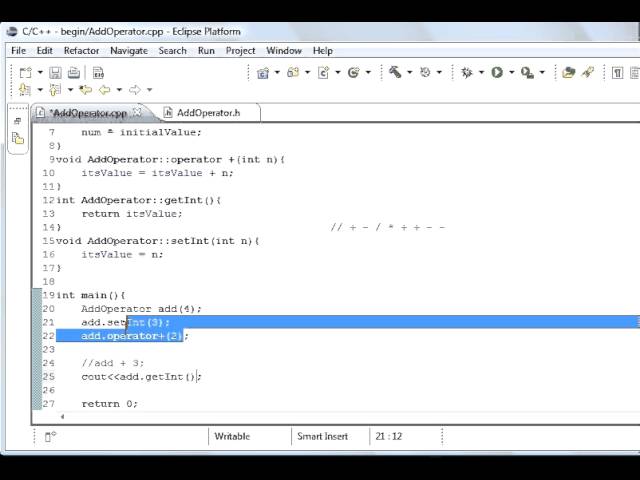The width and height of the screenshot is (640, 480).
Task: Open the Help menu
Action: [322, 51]
